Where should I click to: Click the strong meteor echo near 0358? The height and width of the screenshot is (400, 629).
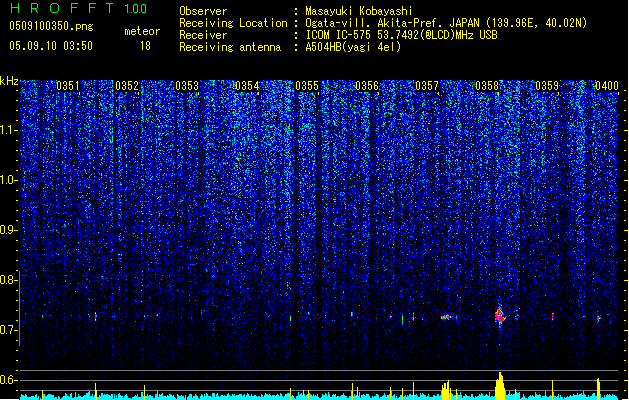pyautogui.click(x=499, y=316)
